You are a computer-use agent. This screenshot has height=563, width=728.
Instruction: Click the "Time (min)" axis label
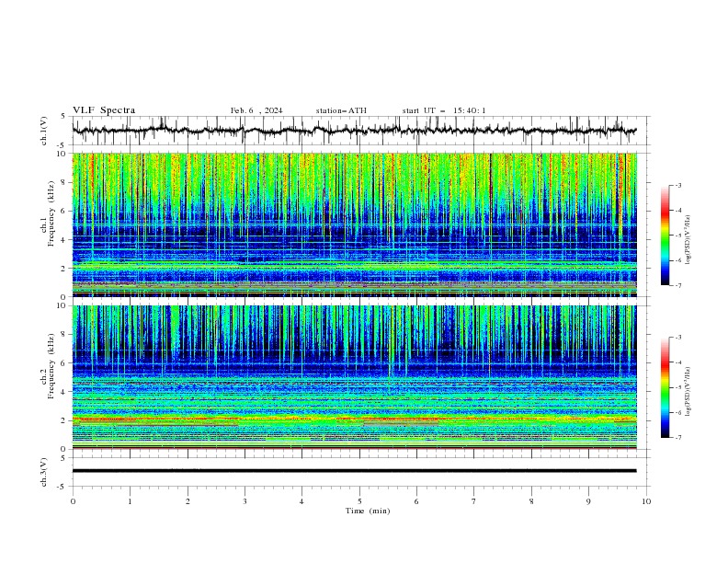pyautogui.click(x=368, y=511)
